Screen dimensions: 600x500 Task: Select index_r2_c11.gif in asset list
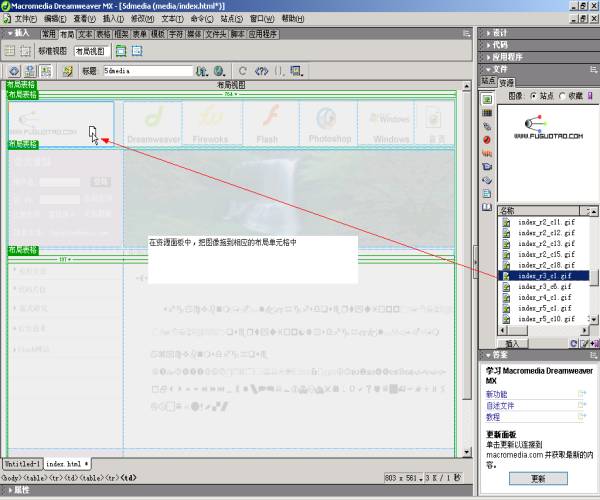pos(544,222)
